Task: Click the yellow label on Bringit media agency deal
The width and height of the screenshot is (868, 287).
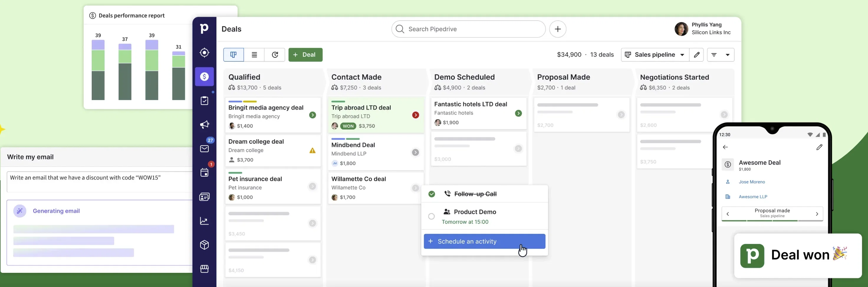Action: coord(250,101)
